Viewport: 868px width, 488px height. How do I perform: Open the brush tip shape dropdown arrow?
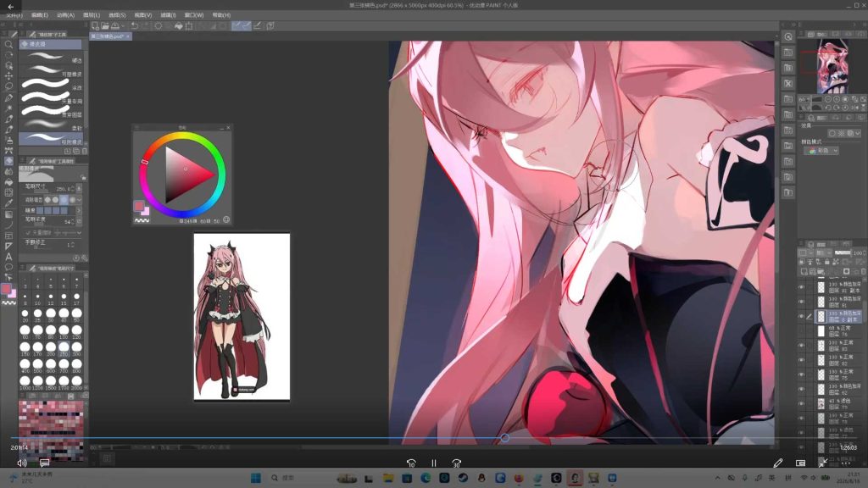tap(80, 200)
